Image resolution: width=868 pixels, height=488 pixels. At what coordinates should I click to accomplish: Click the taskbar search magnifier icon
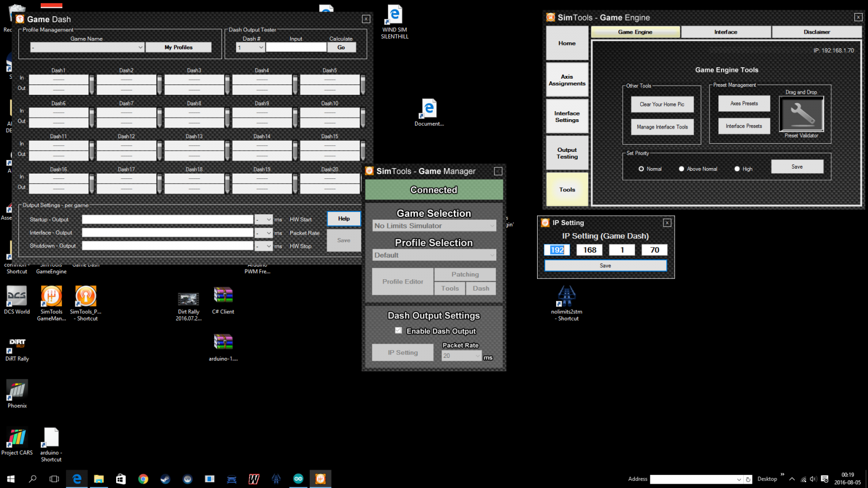point(33,479)
